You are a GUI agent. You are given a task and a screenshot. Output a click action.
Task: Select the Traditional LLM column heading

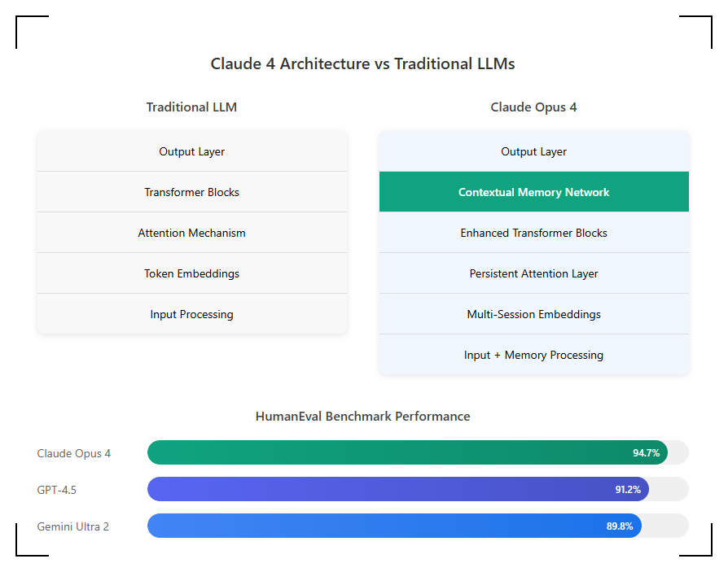pyautogui.click(x=191, y=107)
